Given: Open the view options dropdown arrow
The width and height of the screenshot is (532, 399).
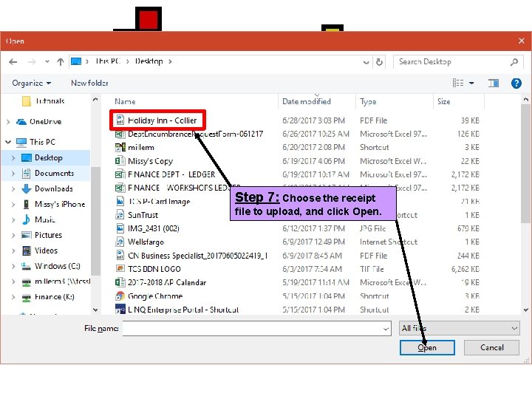Looking at the screenshot, I should [x=471, y=83].
